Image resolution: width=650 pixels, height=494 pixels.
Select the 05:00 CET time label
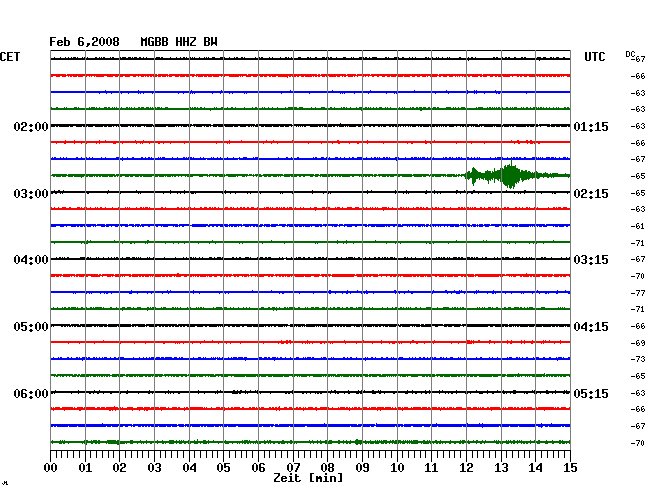click(31, 327)
